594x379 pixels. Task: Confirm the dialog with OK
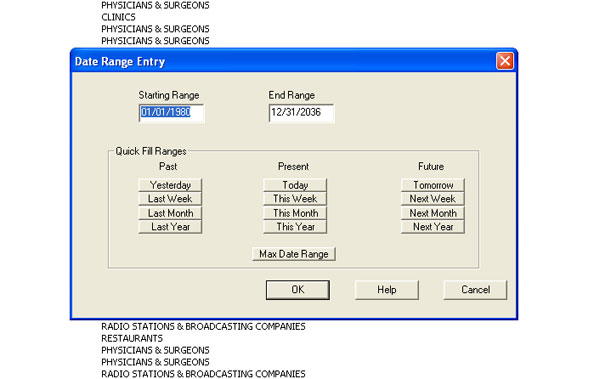[x=298, y=290]
